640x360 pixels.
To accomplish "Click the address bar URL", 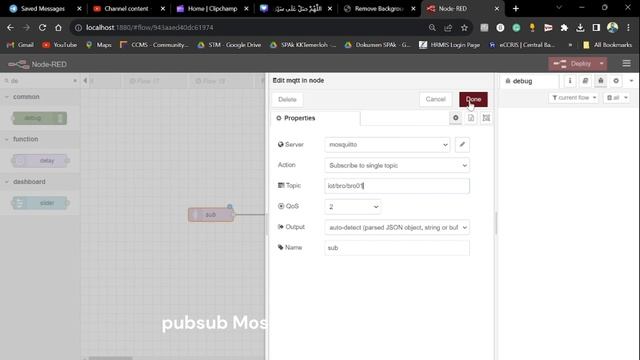I will (149, 27).
